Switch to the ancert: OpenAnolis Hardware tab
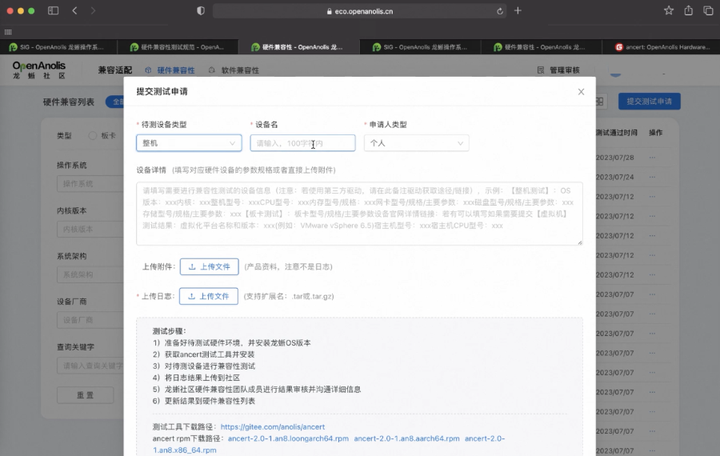Image resolution: width=720 pixels, height=456 pixels. coord(663,47)
